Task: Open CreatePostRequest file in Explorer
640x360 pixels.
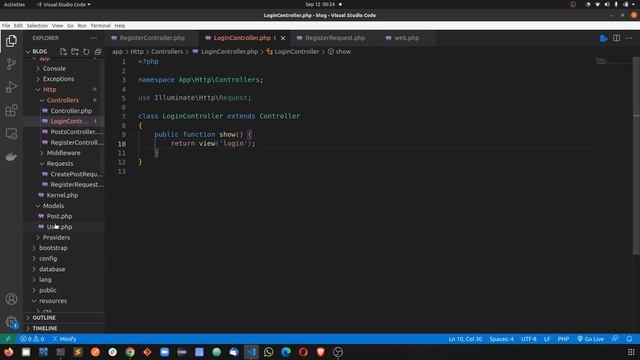Action: click(77, 174)
